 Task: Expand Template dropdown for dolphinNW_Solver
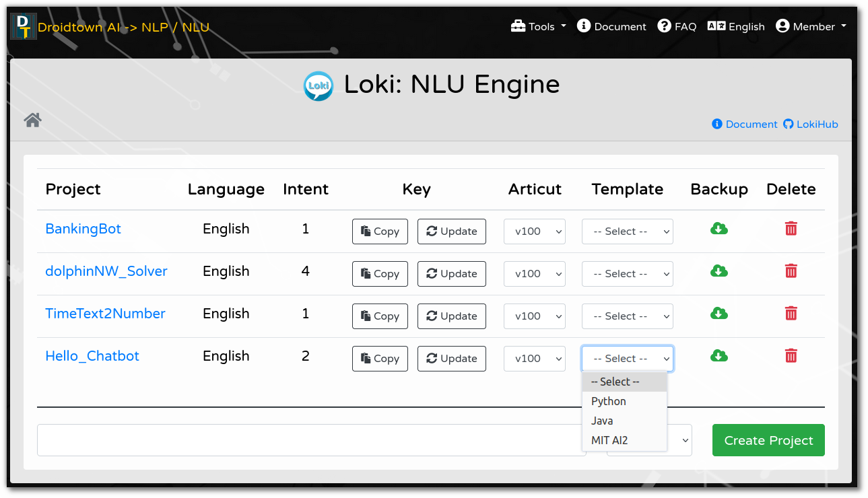627,274
